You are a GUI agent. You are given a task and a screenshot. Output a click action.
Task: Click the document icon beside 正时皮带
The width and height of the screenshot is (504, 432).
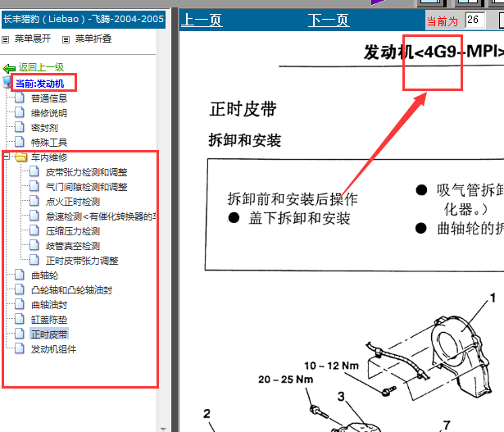tap(20, 334)
